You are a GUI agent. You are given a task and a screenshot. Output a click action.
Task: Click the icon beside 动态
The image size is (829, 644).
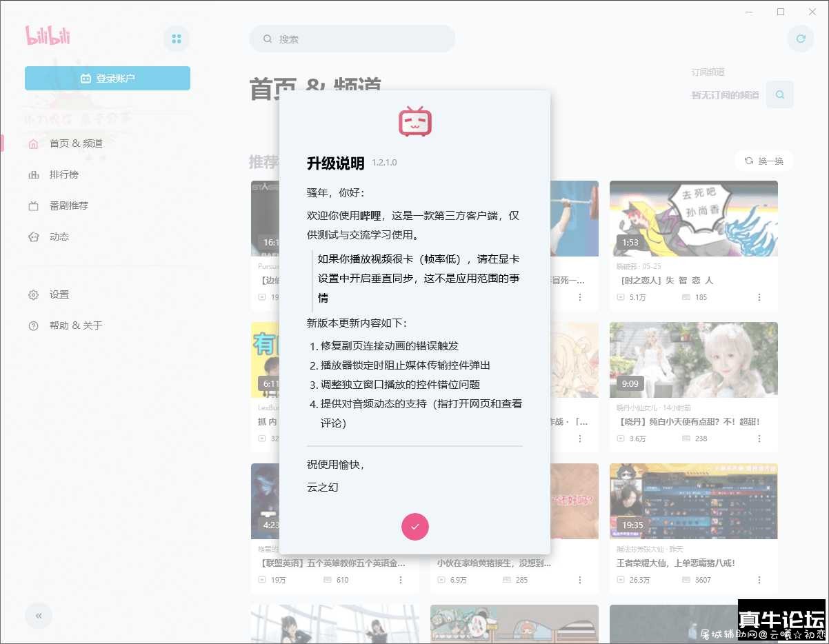coord(33,237)
